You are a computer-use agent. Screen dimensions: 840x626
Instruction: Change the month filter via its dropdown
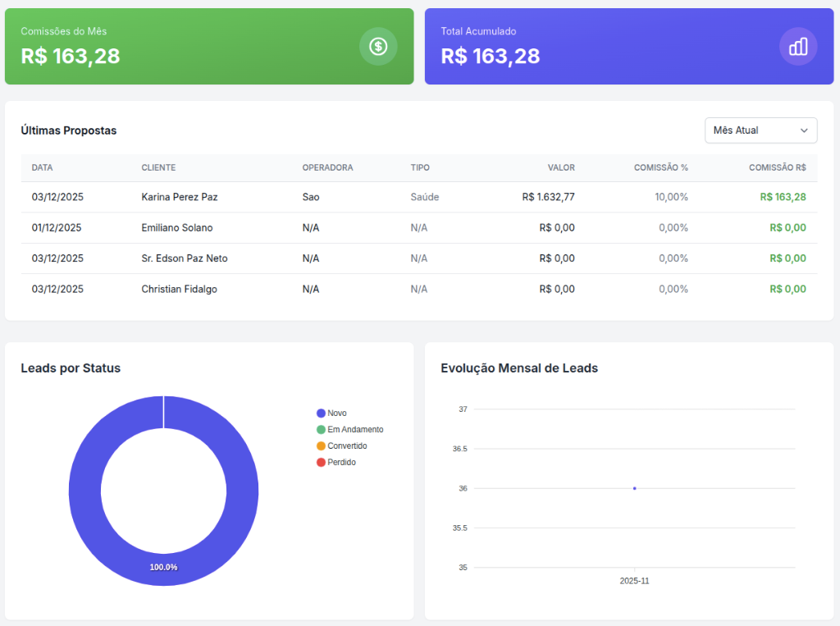point(760,130)
